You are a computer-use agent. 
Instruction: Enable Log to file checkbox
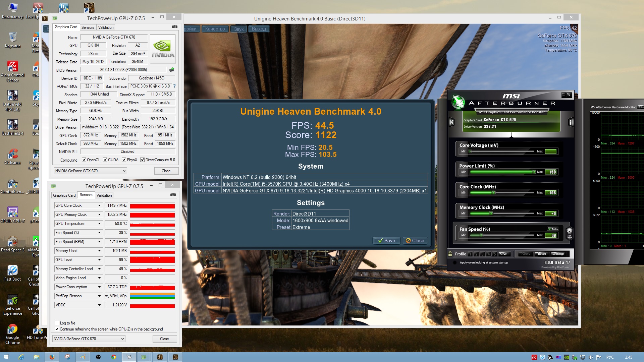coord(57,323)
